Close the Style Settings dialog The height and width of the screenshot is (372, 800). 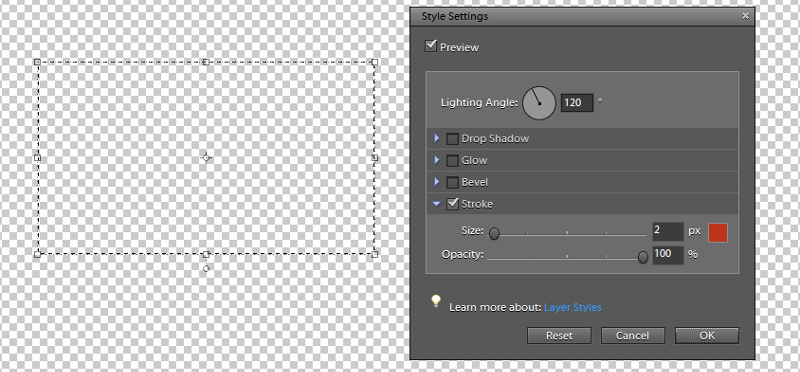click(745, 16)
